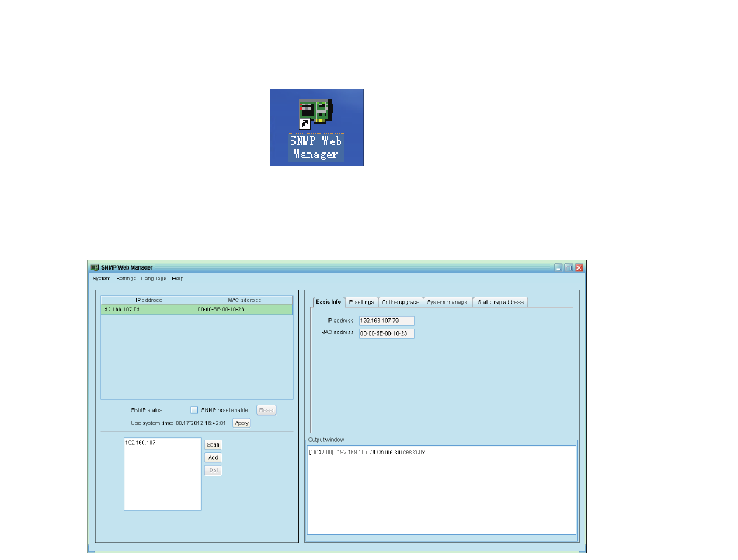Switch to the System manager tab
The height and width of the screenshot is (560, 738).
[x=448, y=302]
